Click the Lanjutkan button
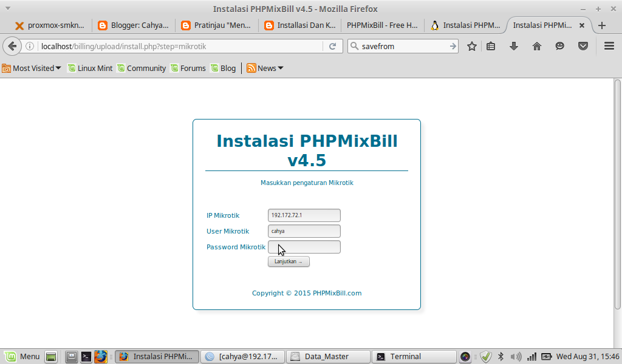Screen dimensions: 622x364 pyautogui.click(x=289, y=261)
